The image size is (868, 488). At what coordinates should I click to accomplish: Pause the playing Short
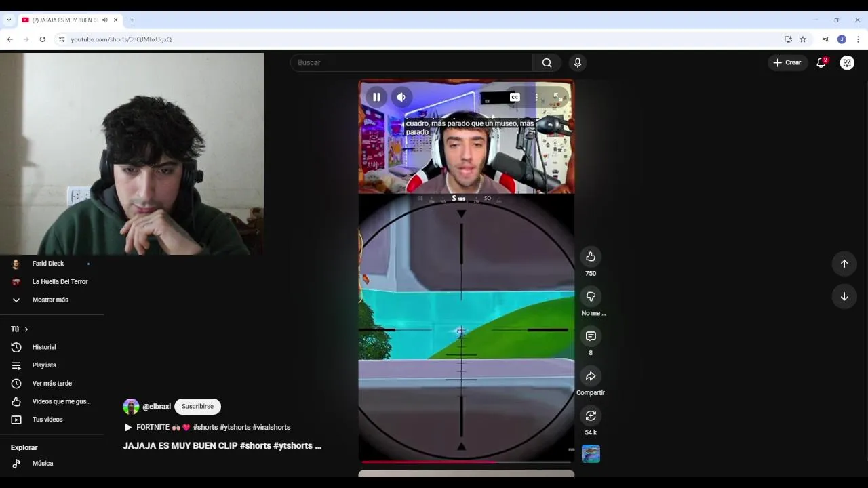(x=376, y=97)
